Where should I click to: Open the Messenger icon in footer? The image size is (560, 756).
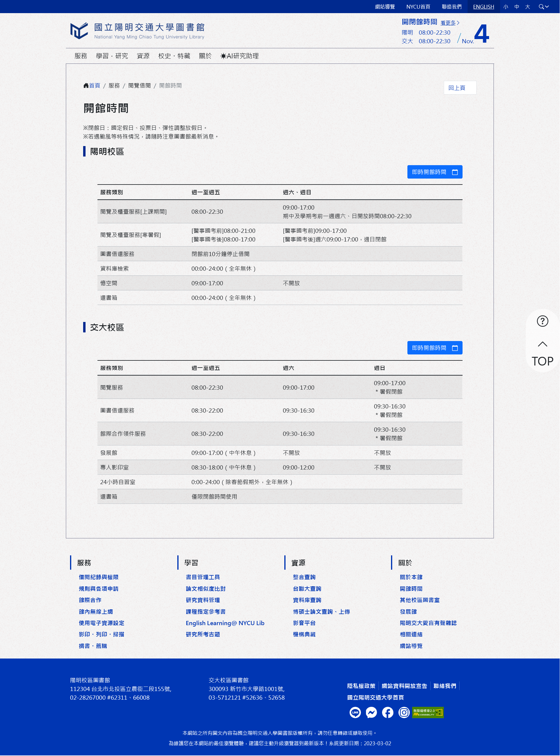coord(371,712)
